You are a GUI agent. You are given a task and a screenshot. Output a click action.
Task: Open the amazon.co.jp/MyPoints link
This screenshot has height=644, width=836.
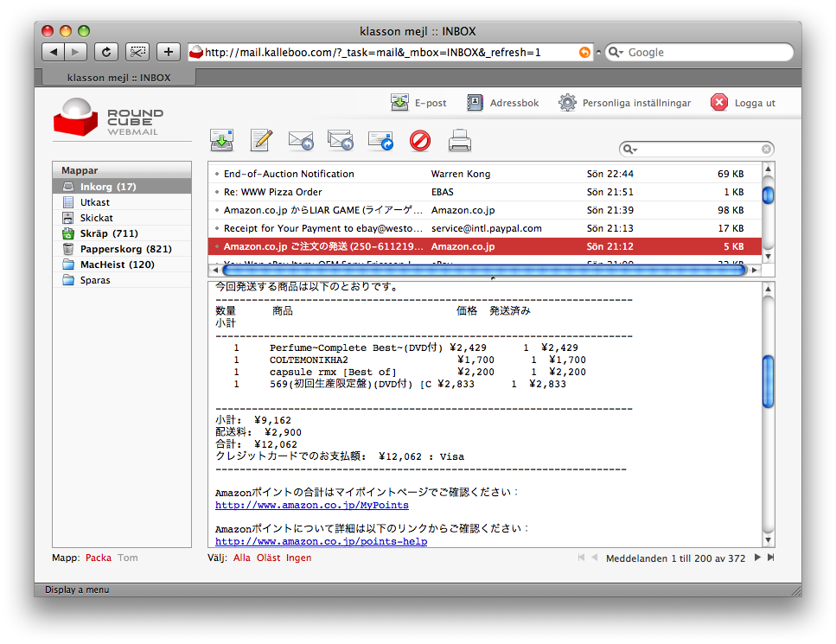coord(312,505)
